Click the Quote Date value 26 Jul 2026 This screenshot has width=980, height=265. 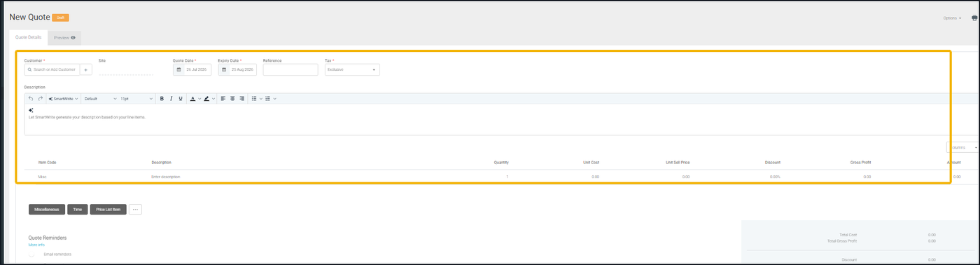point(197,69)
